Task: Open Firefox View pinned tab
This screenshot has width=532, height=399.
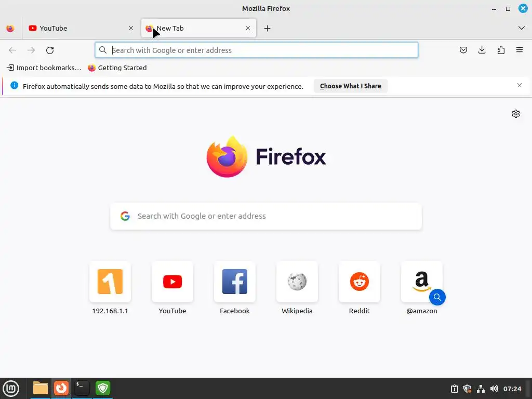Action: [10, 28]
